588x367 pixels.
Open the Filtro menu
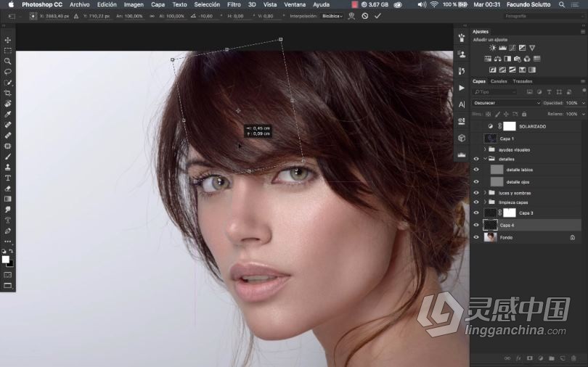click(x=234, y=4)
